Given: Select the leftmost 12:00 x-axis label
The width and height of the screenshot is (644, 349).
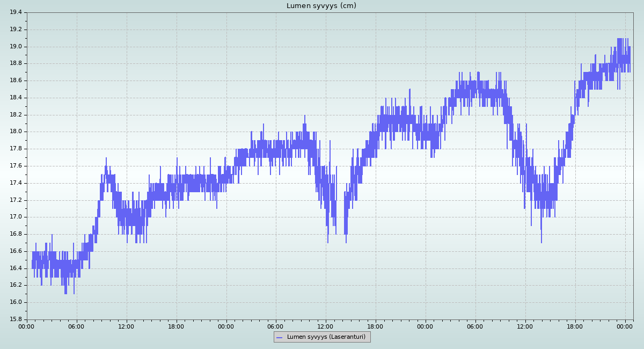Looking at the screenshot, I should pyautogui.click(x=126, y=326).
